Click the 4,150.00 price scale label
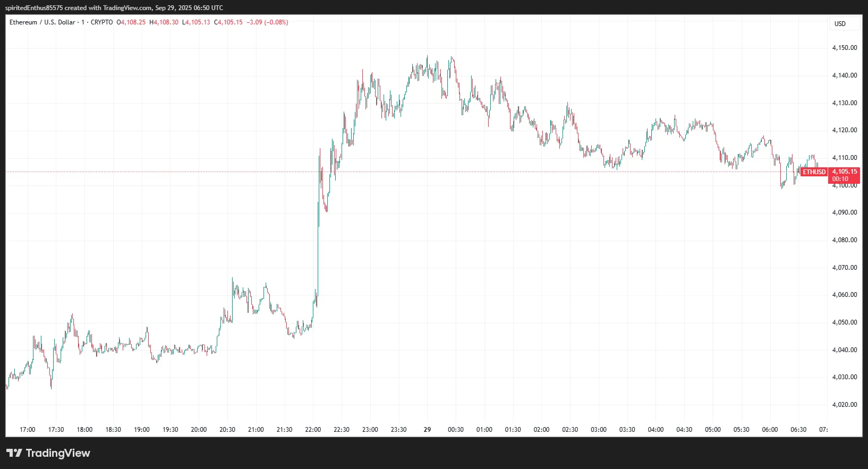This screenshot has height=469, width=868. pyautogui.click(x=844, y=48)
